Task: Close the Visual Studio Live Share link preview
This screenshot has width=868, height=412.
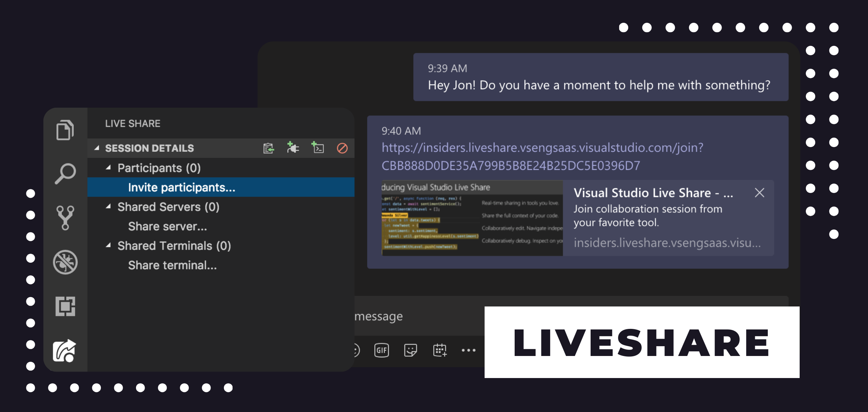Action: click(x=759, y=193)
